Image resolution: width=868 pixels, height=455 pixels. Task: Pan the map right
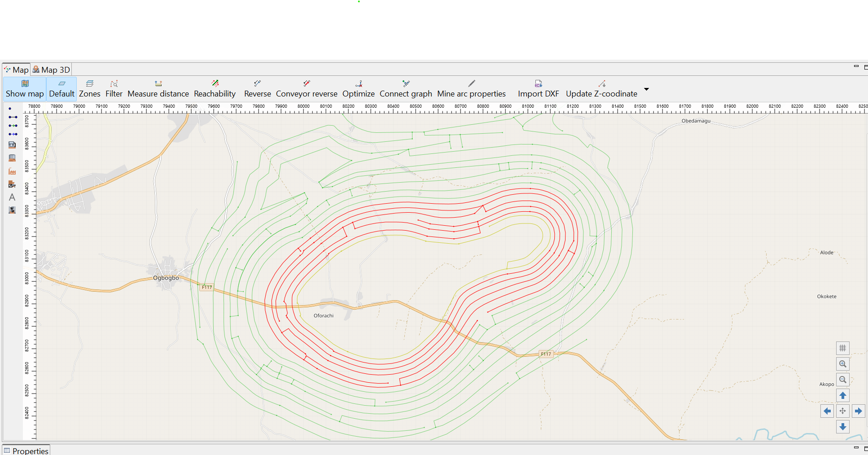pyautogui.click(x=858, y=411)
